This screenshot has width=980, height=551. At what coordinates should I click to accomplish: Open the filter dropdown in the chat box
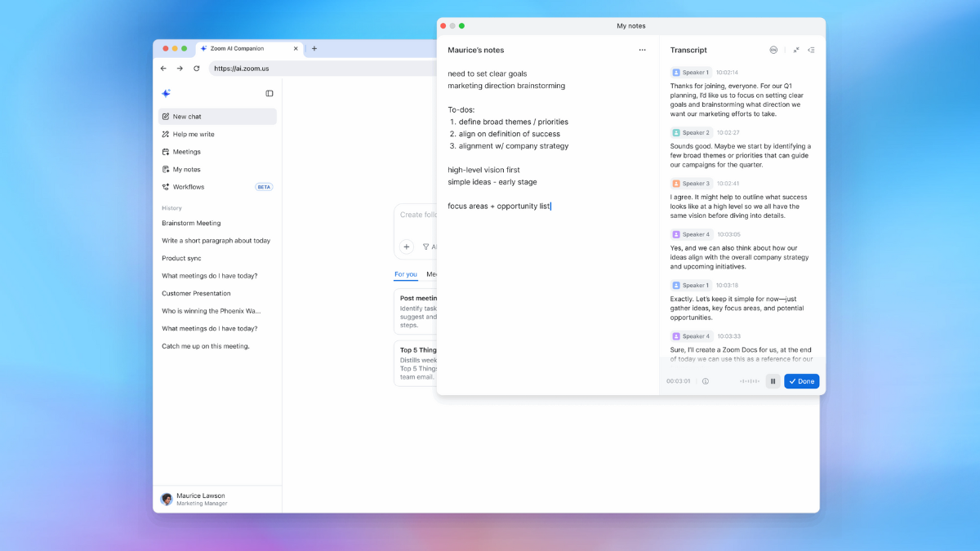pyautogui.click(x=429, y=247)
